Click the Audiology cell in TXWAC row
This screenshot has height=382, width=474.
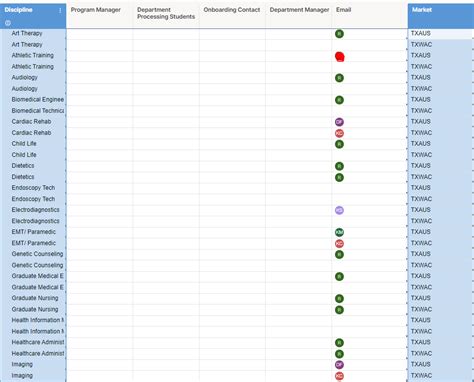pos(33,89)
